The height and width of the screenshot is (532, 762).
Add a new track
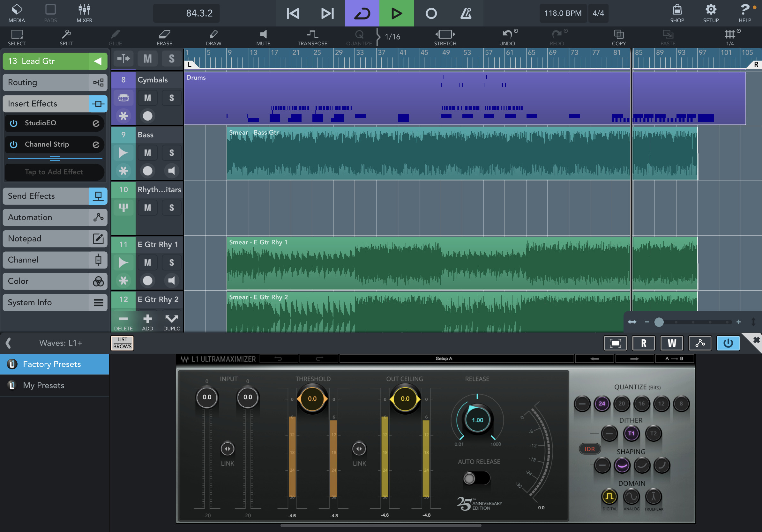tap(147, 322)
